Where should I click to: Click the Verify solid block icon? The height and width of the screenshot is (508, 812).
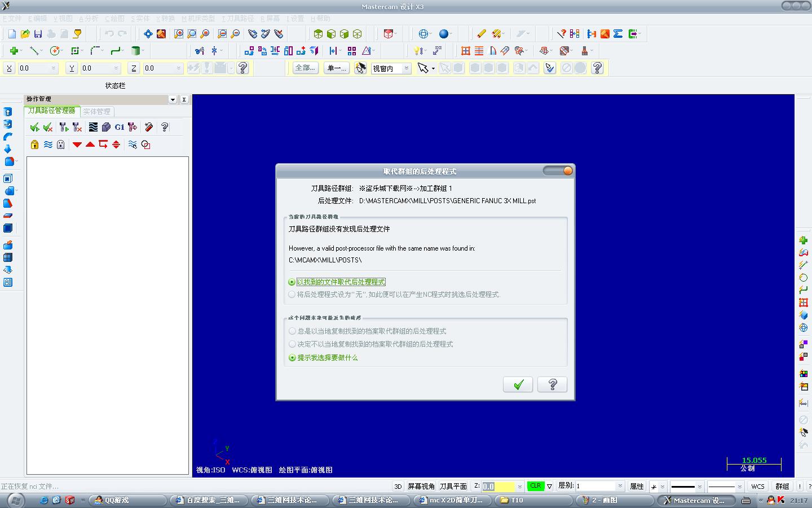pos(106,127)
